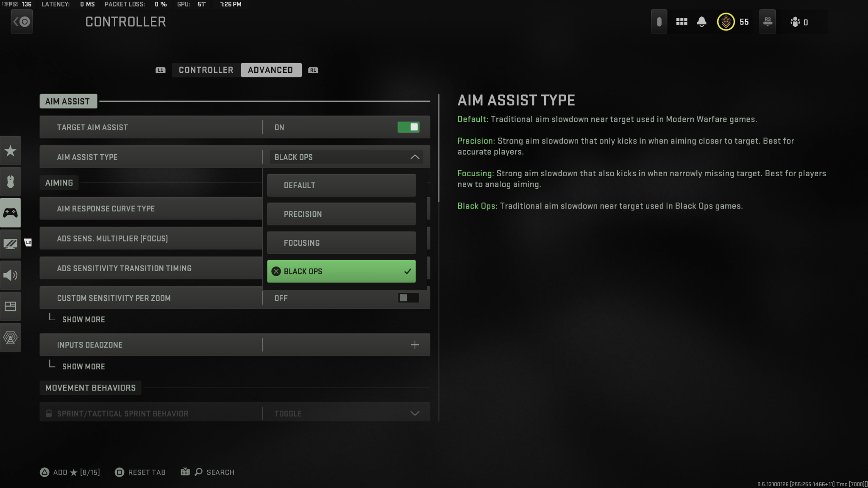Open the Controller gamepad settings category
The height and width of the screenshot is (488, 868).
click(x=10, y=213)
